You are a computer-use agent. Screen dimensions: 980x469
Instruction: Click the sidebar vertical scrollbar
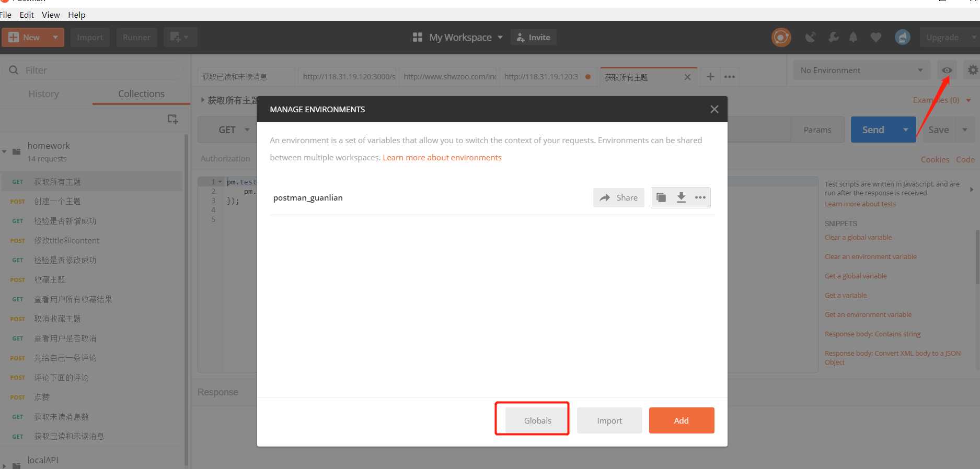pyautogui.click(x=186, y=300)
